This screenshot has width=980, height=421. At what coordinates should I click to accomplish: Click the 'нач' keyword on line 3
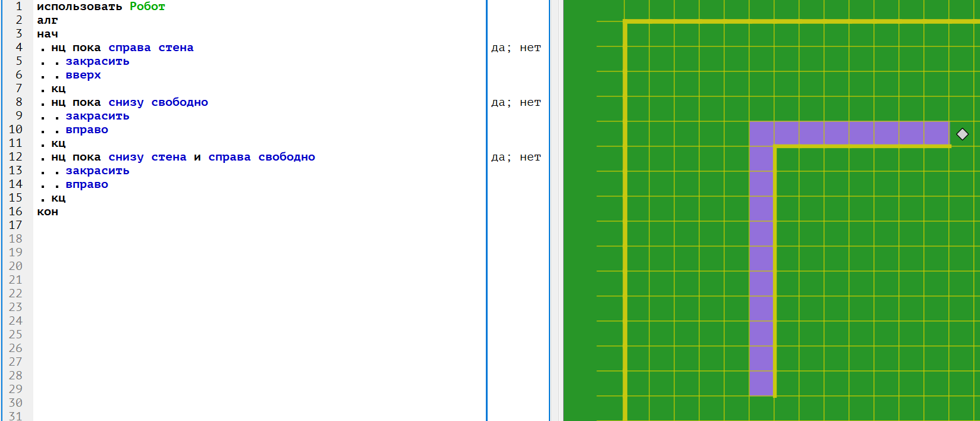click(x=48, y=34)
